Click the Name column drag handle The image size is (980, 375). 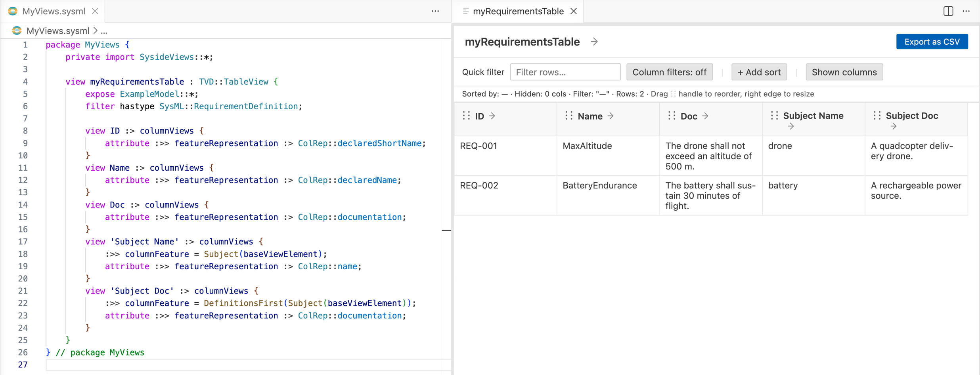coord(569,116)
